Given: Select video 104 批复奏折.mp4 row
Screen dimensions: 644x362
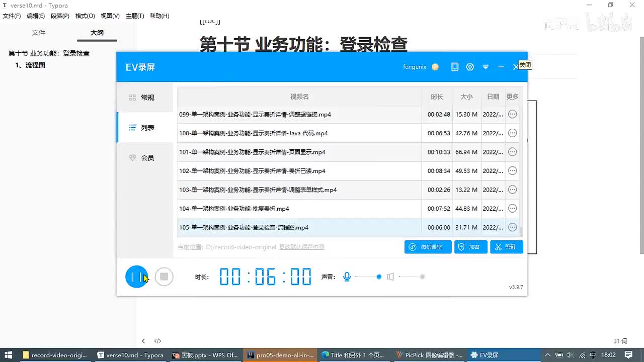Looking at the screenshot, I should [348, 209].
